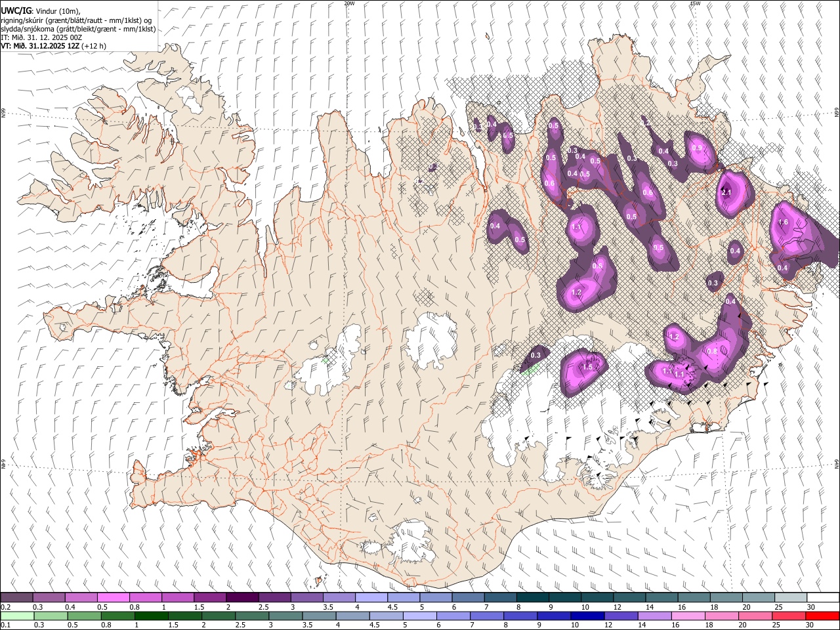Click the lower legend swatch between 0.1 and 0.3
Image resolution: width=840 pixels, height=630 pixels.
pyautogui.click(x=17, y=616)
